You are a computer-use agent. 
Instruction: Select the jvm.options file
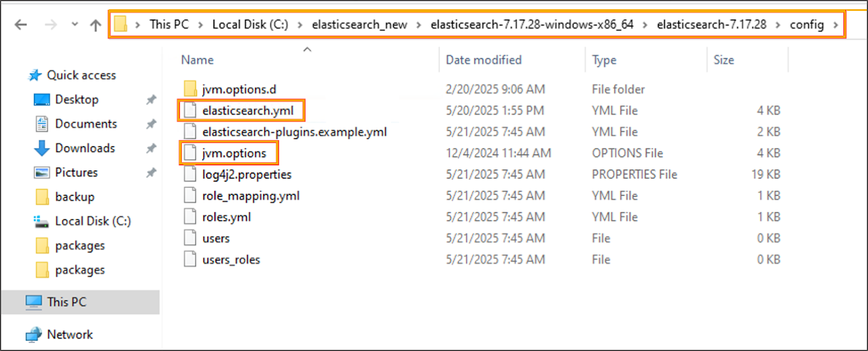234,154
